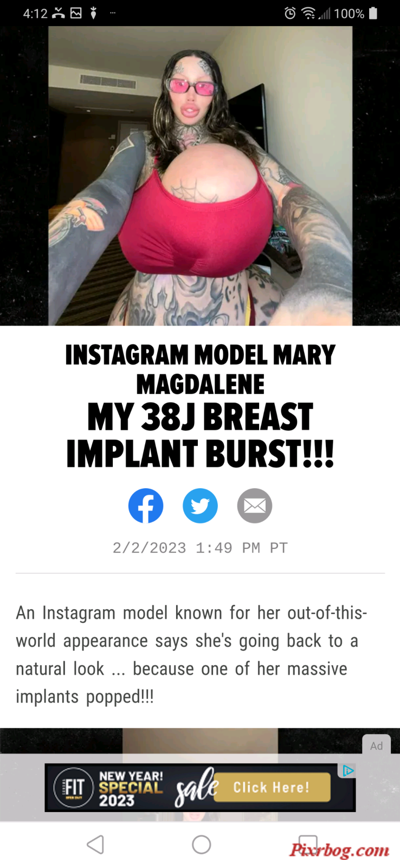The width and height of the screenshot is (400, 868).
Task: Tap the status bar clock 4:12
Action: click(x=36, y=14)
